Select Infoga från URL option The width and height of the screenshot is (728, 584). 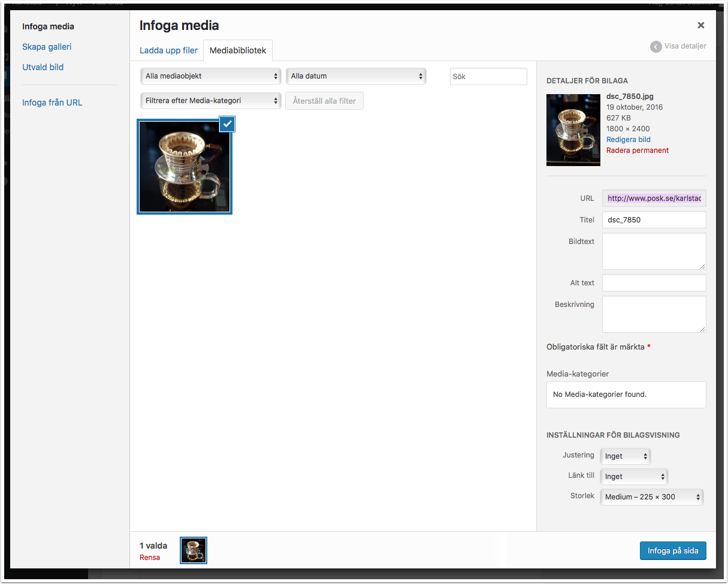pyautogui.click(x=52, y=103)
